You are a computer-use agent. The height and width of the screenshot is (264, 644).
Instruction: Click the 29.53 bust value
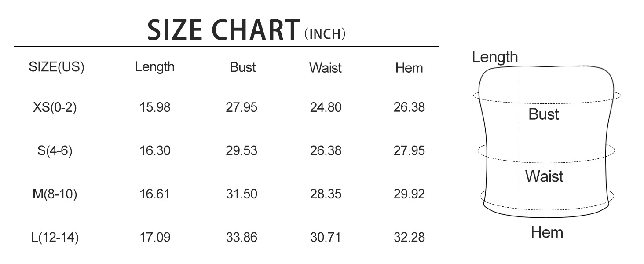(x=241, y=151)
